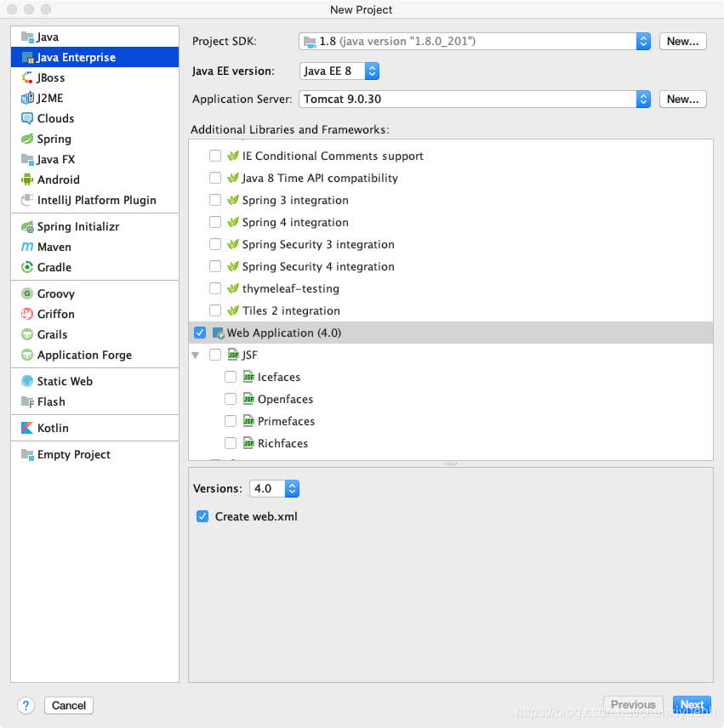Check Java 8 Time API compatibility
The width and height of the screenshot is (724, 728).
point(215,178)
